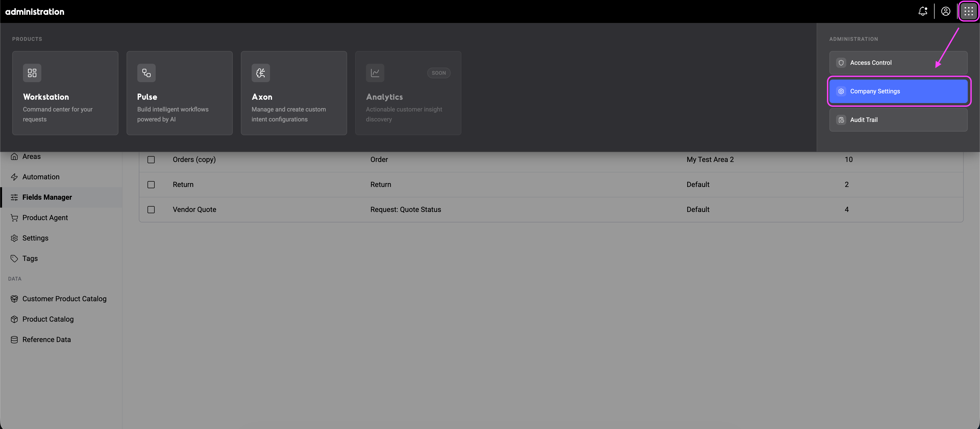Image resolution: width=980 pixels, height=429 pixels.
Task: Click the Analytics chart icon
Action: click(x=375, y=73)
